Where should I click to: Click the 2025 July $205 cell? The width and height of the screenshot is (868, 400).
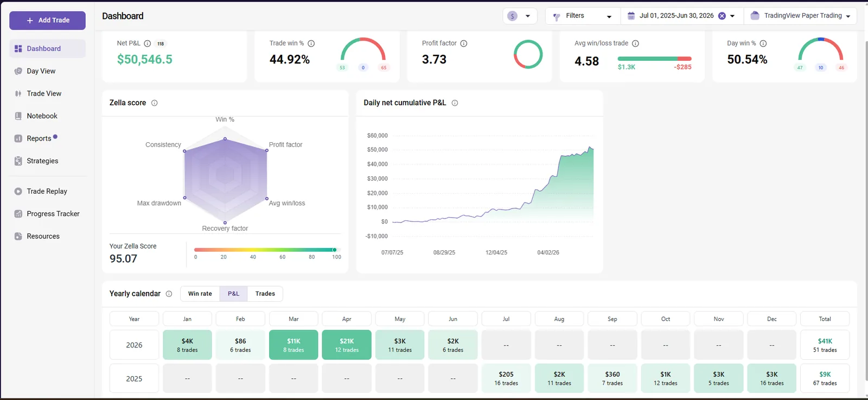tap(506, 378)
